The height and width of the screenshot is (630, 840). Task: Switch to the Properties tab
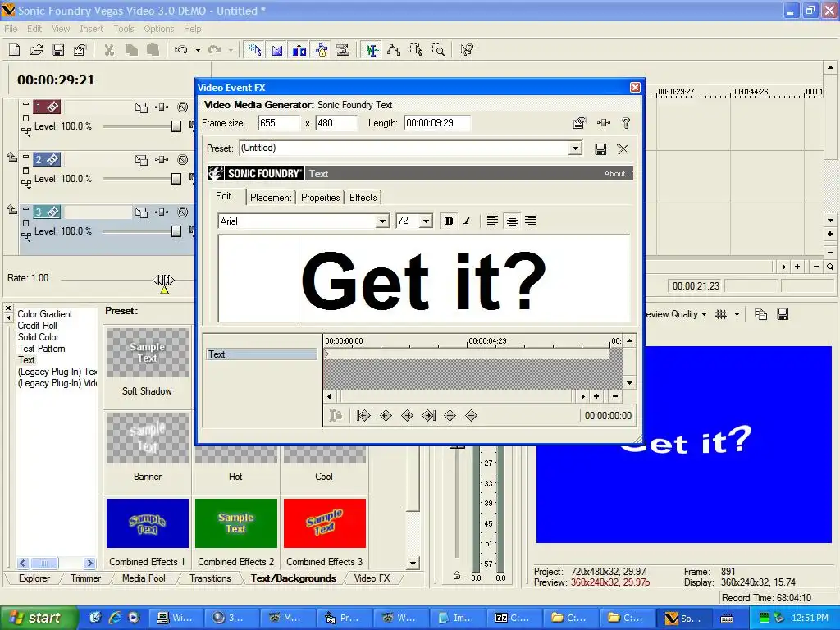pos(321,198)
